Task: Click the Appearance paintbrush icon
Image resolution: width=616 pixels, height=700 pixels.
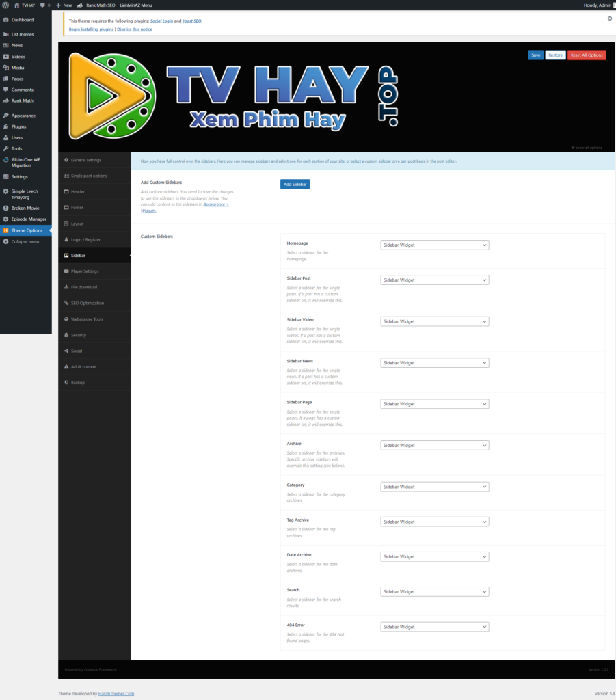Action: [x=5, y=116]
